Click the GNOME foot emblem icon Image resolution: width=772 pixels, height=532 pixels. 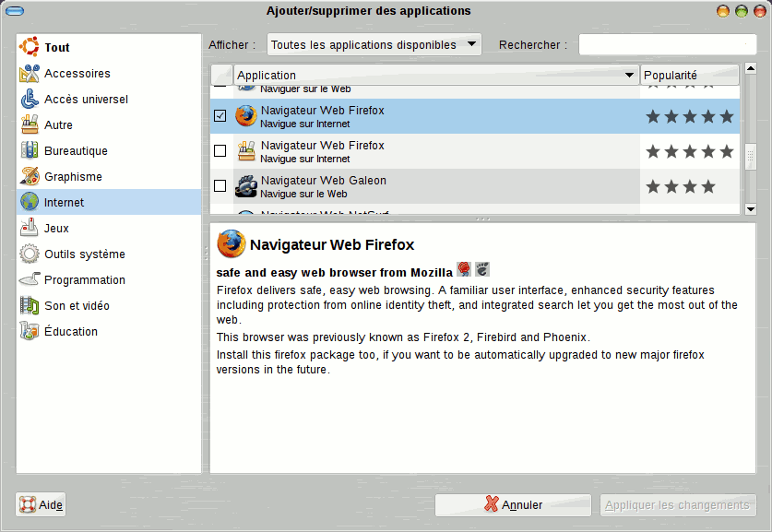click(482, 269)
